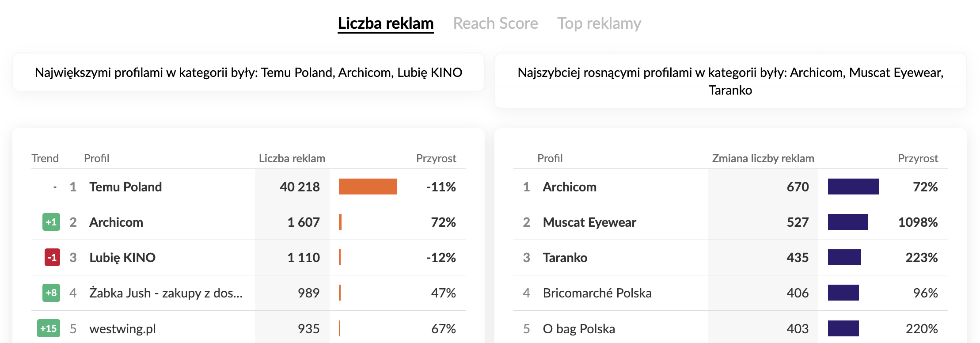Select the Liczba reklam tab
The height and width of the screenshot is (343, 980).
pyautogui.click(x=386, y=23)
